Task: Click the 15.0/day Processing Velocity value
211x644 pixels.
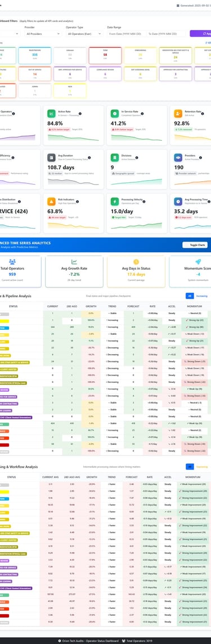Action: pos(123,211)
